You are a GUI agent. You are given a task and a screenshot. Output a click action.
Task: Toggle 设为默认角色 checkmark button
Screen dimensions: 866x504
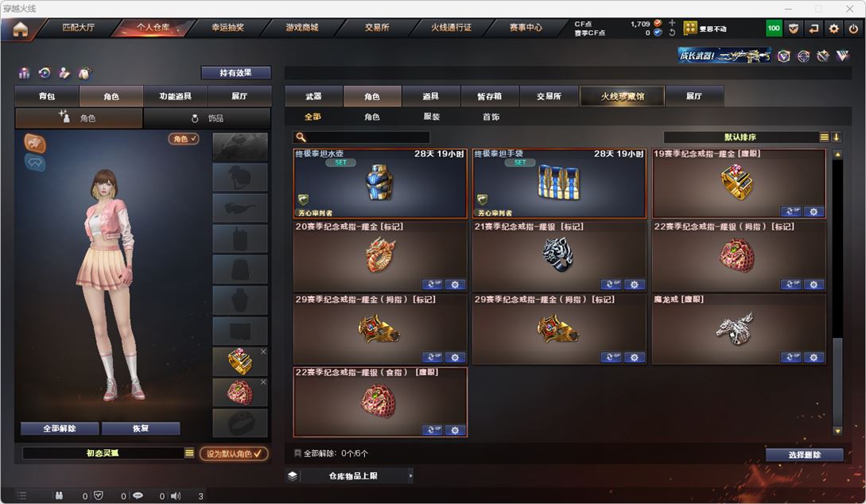pos(234,453)
